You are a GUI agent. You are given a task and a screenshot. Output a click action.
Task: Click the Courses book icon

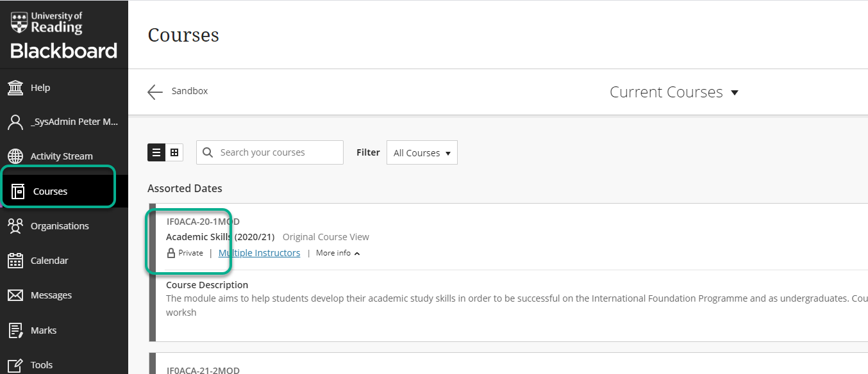click(18, 191)
